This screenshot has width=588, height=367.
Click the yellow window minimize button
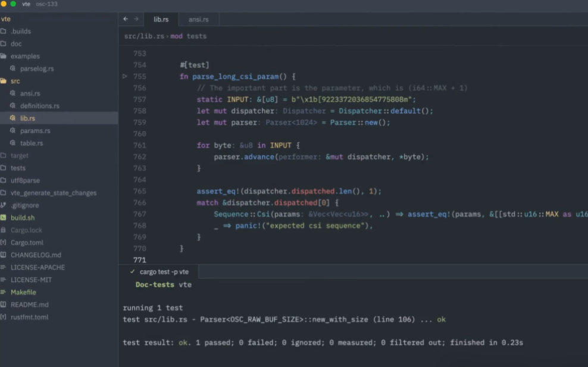(x=4, y=4)
